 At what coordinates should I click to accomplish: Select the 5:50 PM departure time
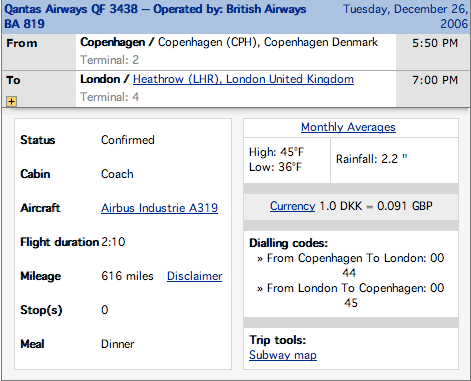click(x=435, y=43)
